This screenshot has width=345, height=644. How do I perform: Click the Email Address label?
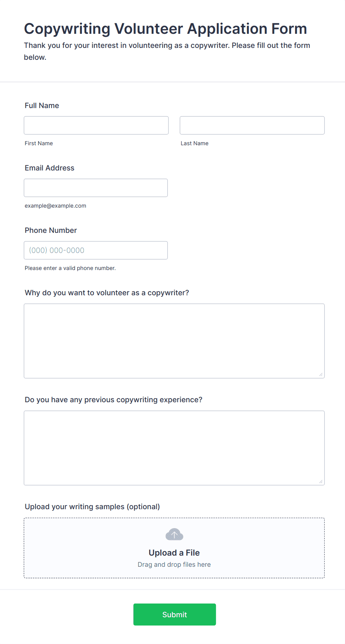coord(49,168)
